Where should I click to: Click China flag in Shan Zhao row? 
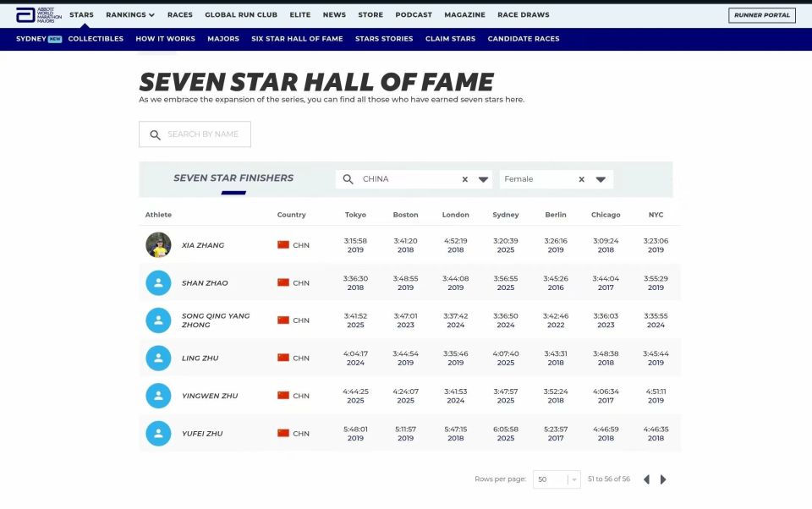(283, 282)
